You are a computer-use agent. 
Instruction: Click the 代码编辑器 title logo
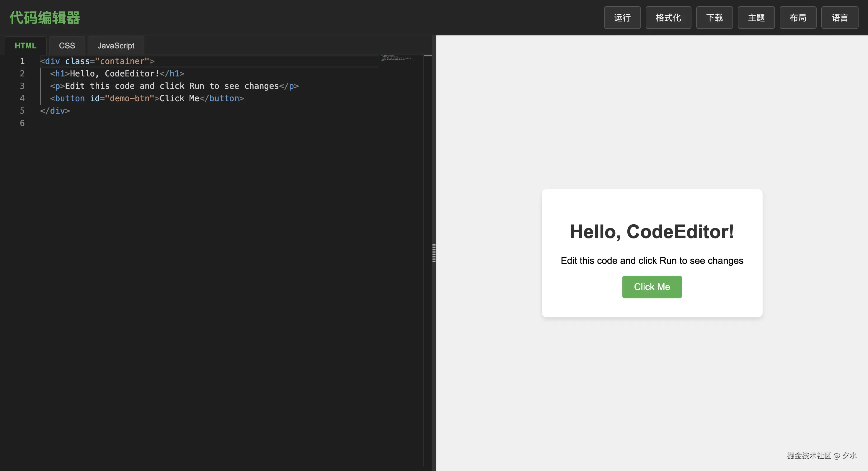click(45, 17)
